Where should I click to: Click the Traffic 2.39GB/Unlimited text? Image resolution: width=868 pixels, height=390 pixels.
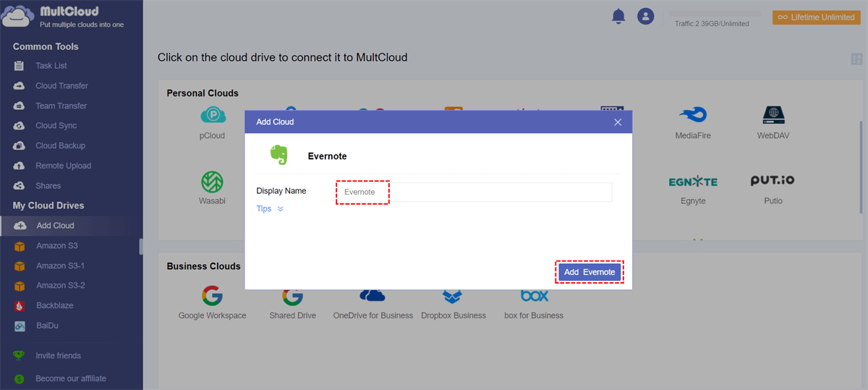pyautogui.click(x=712, y=24)
